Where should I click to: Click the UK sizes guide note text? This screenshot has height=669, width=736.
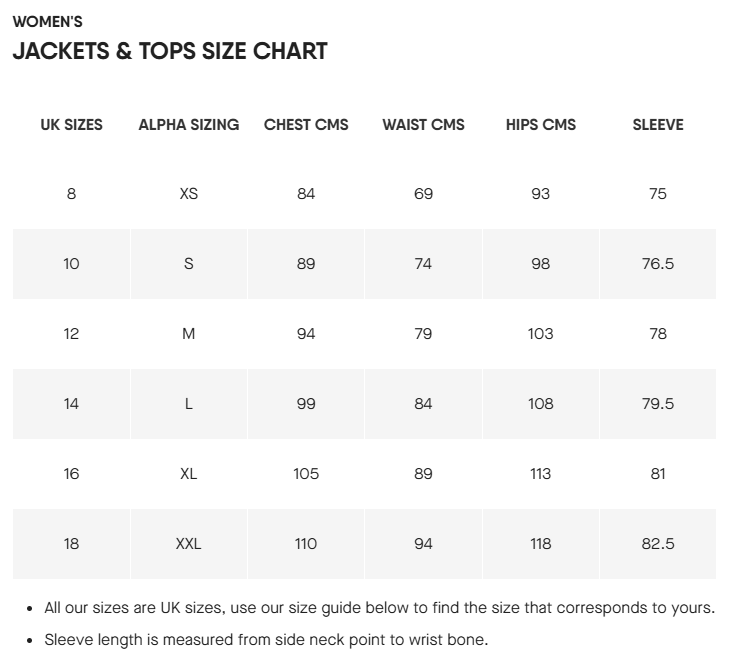coord(379,608)
